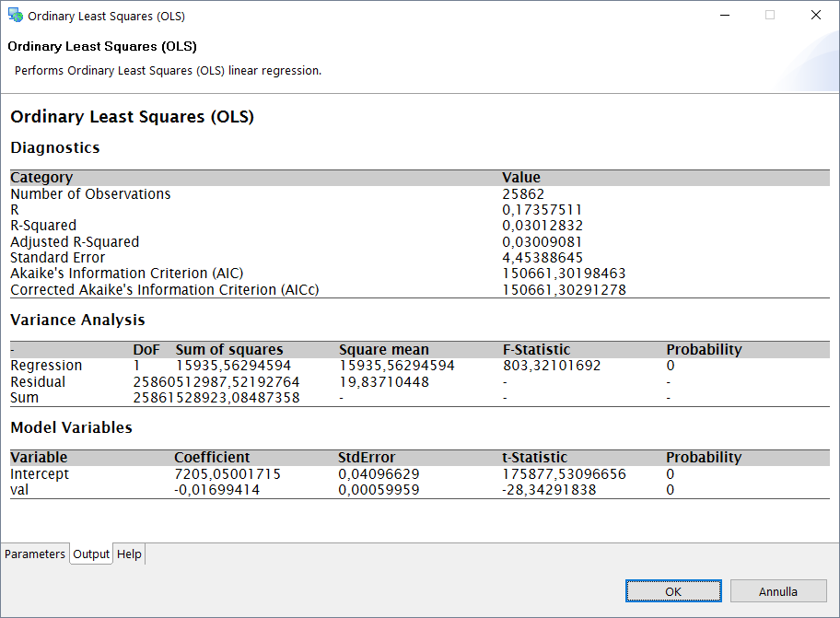Open the Help tab
The height and width of the screenshot is (618, 840).
pyautogui.click(x=129, y=554)
